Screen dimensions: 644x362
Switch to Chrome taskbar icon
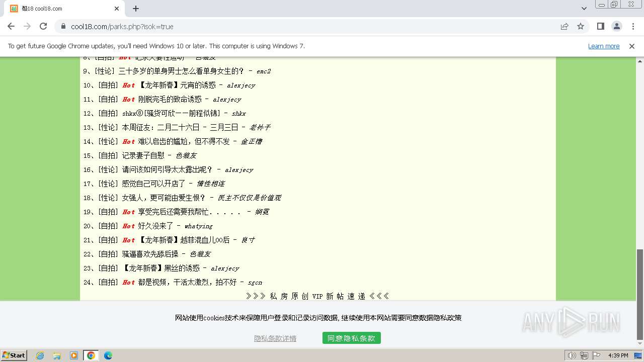click(91, 355)
